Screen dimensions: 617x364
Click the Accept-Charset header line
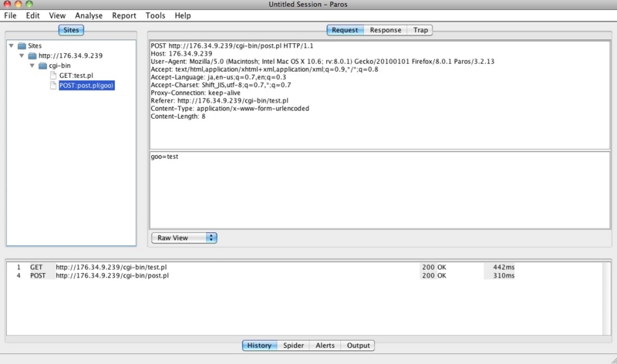tap(221, 85)
